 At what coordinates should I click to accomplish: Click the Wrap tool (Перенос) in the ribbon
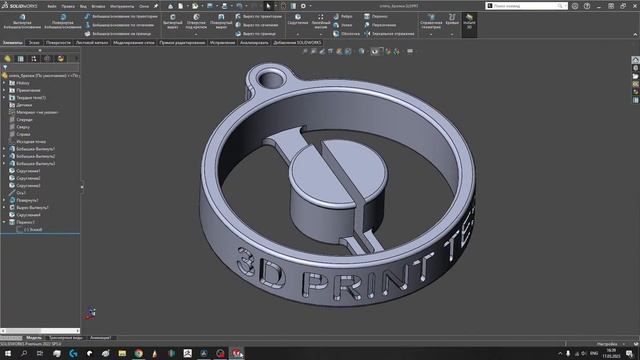[376, 16]
